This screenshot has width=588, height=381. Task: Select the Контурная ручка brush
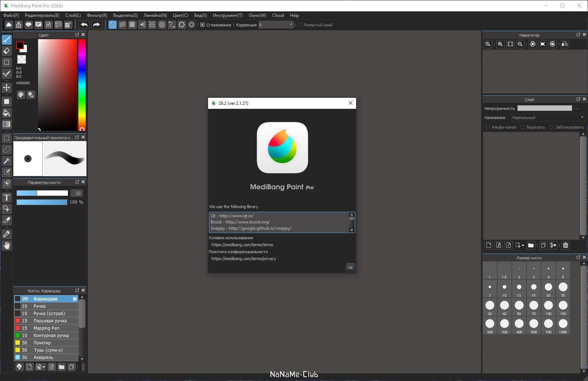[46, 336]
